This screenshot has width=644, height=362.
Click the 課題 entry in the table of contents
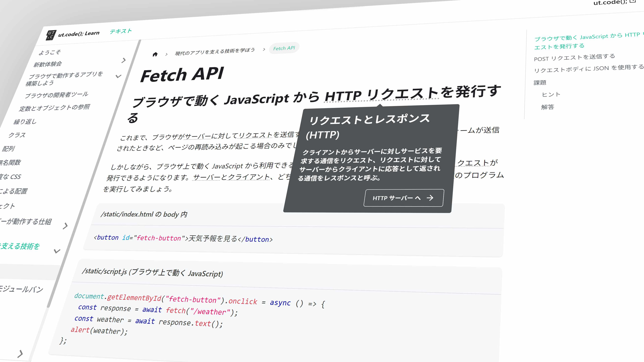[x=540, y=82]
